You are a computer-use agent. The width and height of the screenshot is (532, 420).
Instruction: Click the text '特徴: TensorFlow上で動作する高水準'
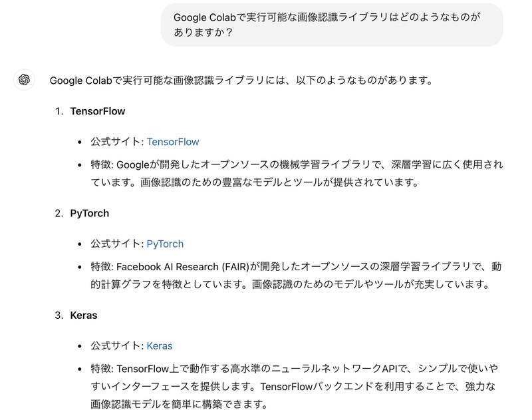176,369
